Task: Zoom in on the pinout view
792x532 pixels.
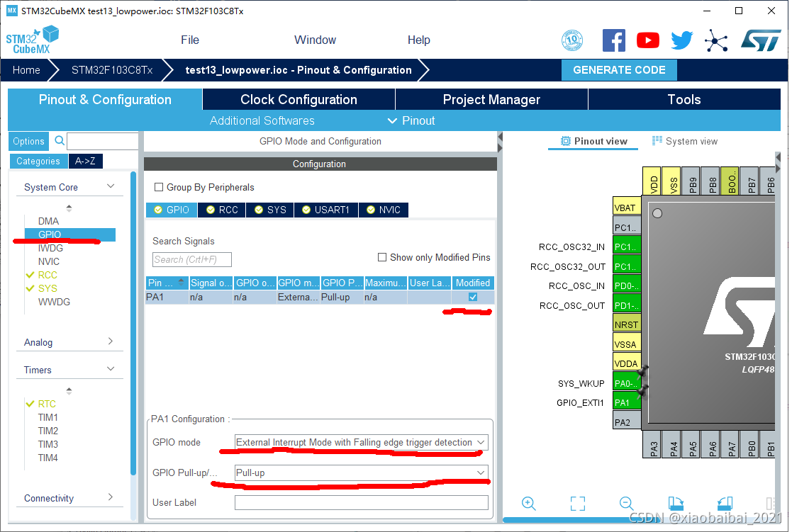Action: point(529,503)
